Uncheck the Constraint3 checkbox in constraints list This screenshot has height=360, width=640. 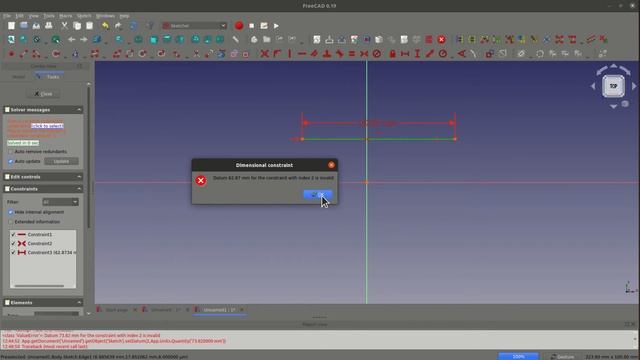[13, 253]
